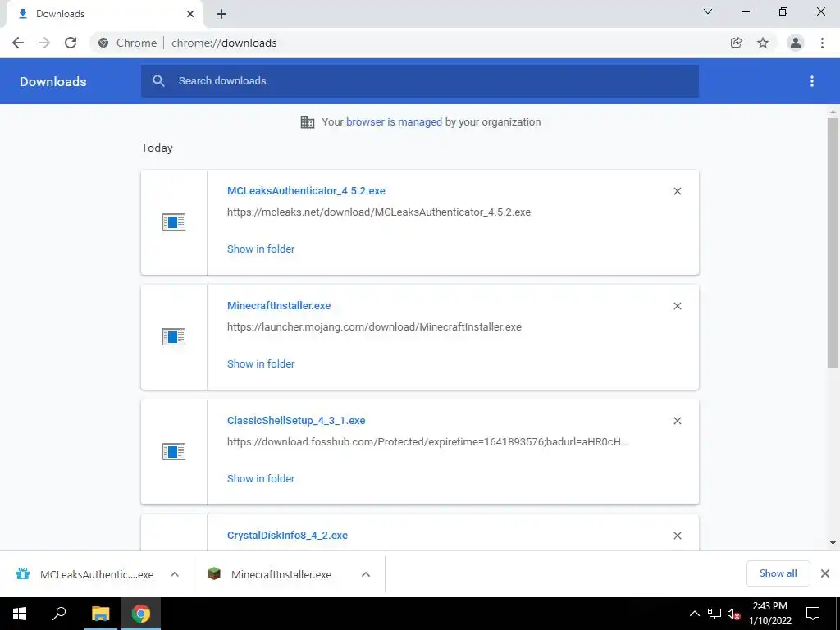Expand options for MCLeaksAuthentic shelf item
The height and width of the screenshot is (630, 840).
pyautogui.click(x=174, y=574)
